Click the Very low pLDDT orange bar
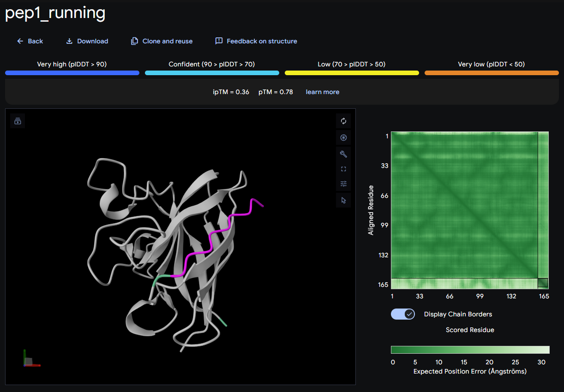The height and width of the screenshot is (392, 564). click(492, 73)
